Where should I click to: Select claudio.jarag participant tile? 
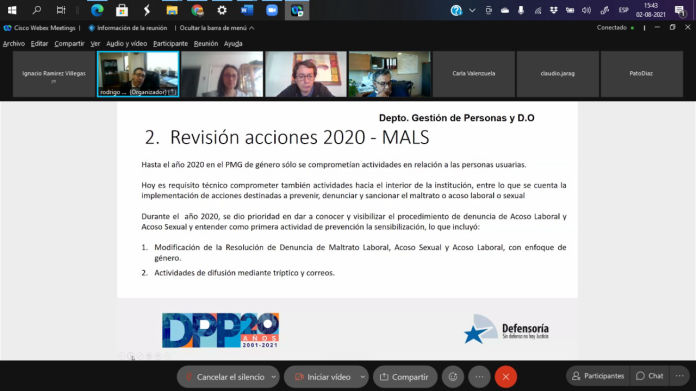[558, 74]
